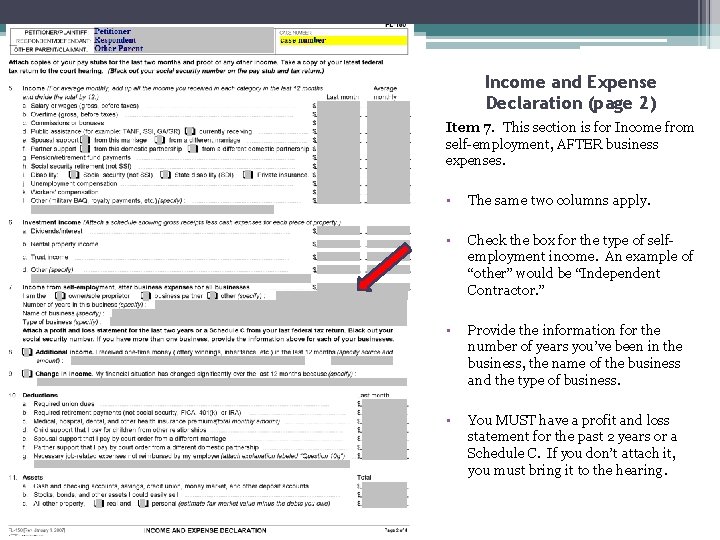
Task: Click the 'Salary or wages' row label
Action: [84, 106]
